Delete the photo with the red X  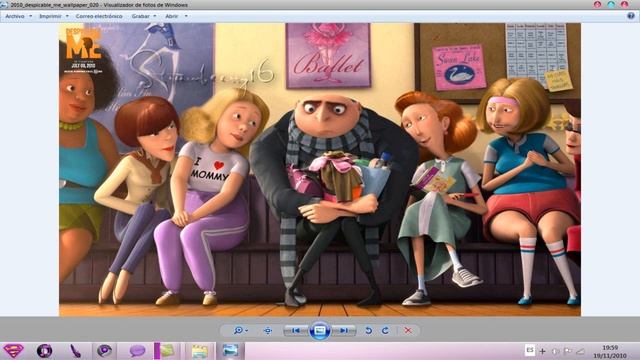[408, 331]
